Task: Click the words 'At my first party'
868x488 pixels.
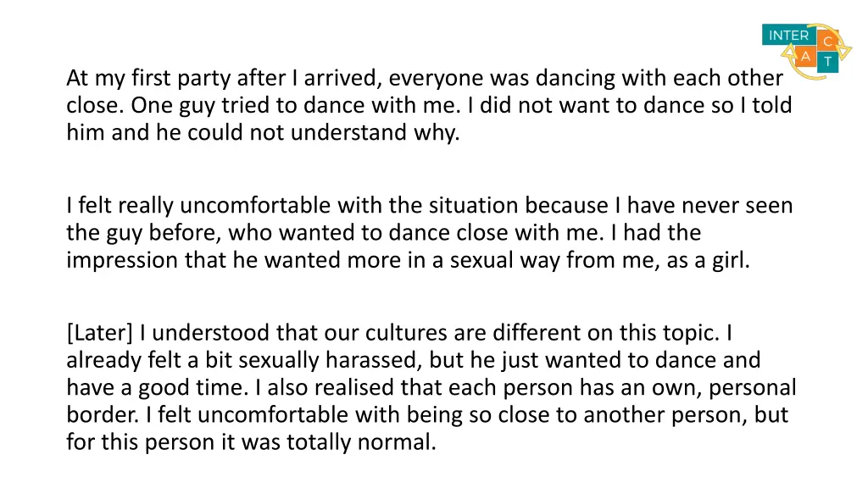Action: (149, 78)
